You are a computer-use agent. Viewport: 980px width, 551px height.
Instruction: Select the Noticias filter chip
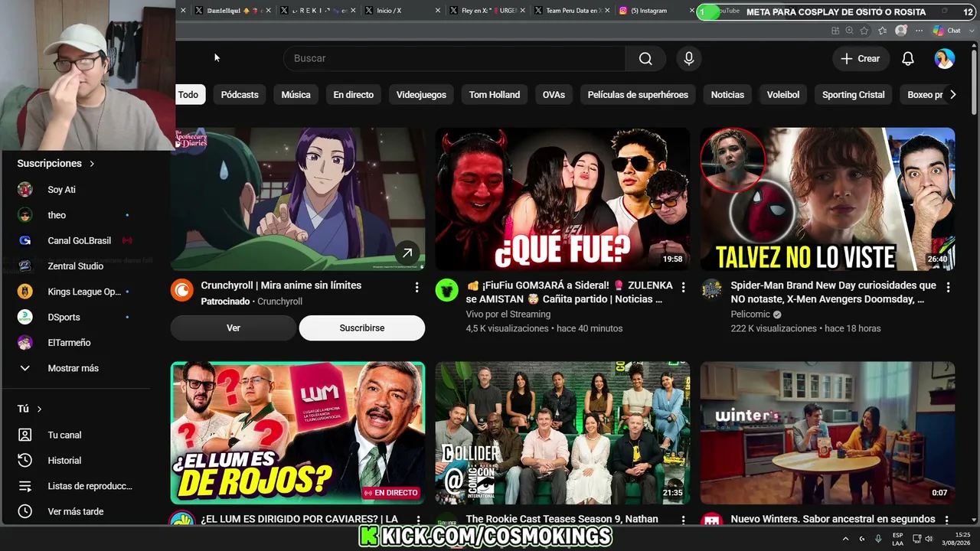coord(727,95)
